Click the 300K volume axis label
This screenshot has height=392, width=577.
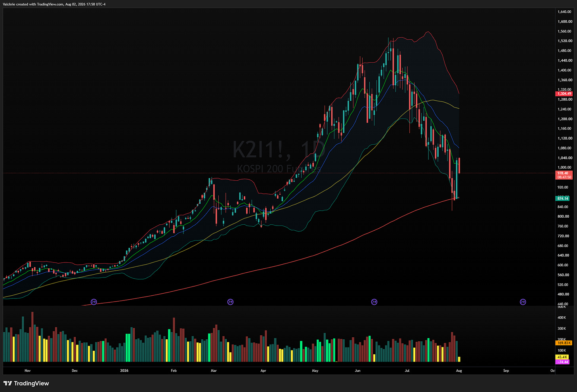coord(562,329)
